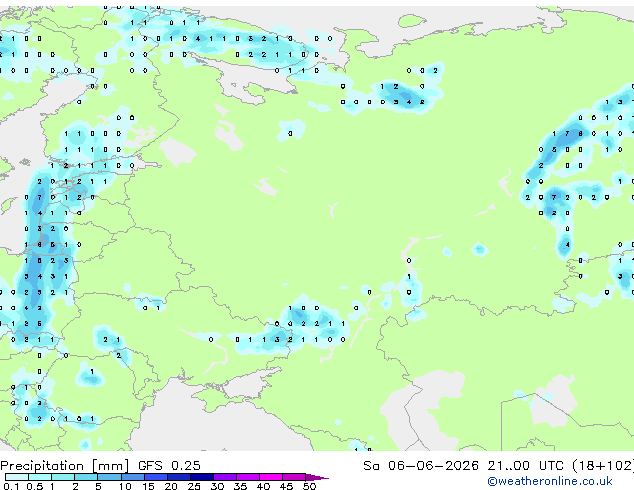Select the legend swatch between 1 and 2

pyautogui.click(x=63, y=477)
